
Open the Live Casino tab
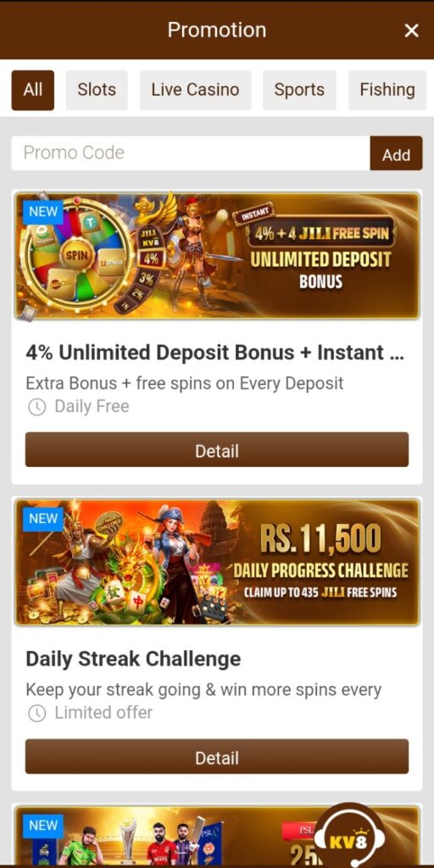point(196,90)
